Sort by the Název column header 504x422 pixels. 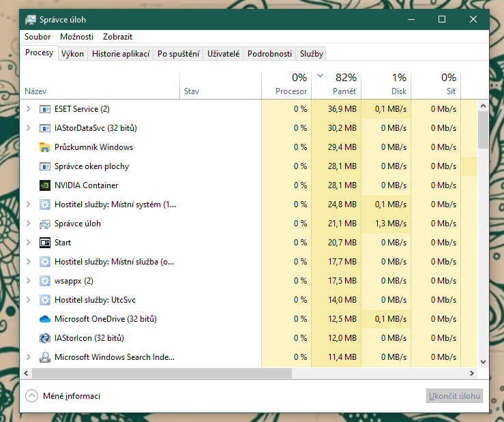click(x=100, y=85)
